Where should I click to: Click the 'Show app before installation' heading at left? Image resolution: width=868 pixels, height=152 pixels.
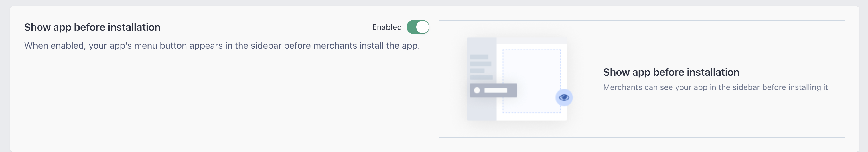(x=92, y=27)
